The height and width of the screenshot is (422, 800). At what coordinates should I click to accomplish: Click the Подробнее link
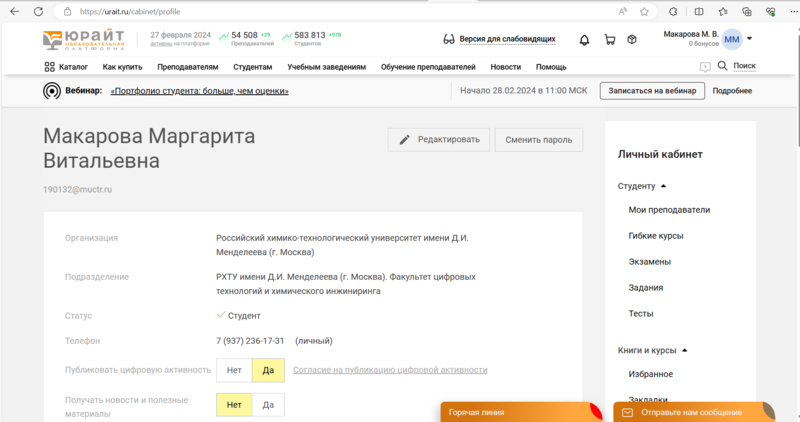(x=732, y=91)
